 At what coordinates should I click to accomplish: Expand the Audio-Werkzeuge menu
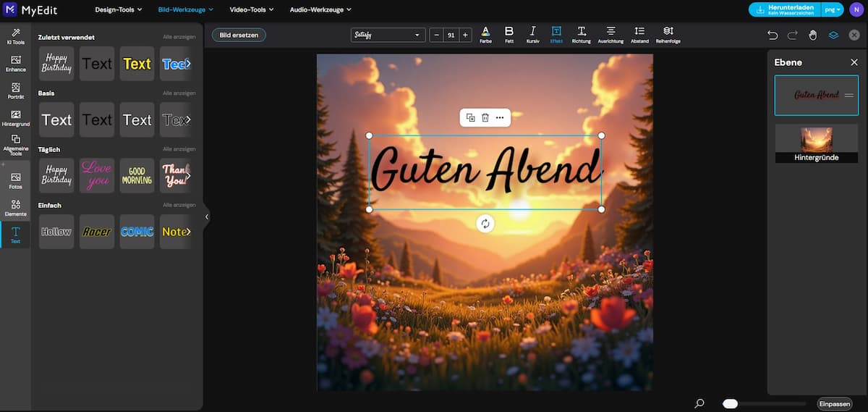[x=320, y=9]
